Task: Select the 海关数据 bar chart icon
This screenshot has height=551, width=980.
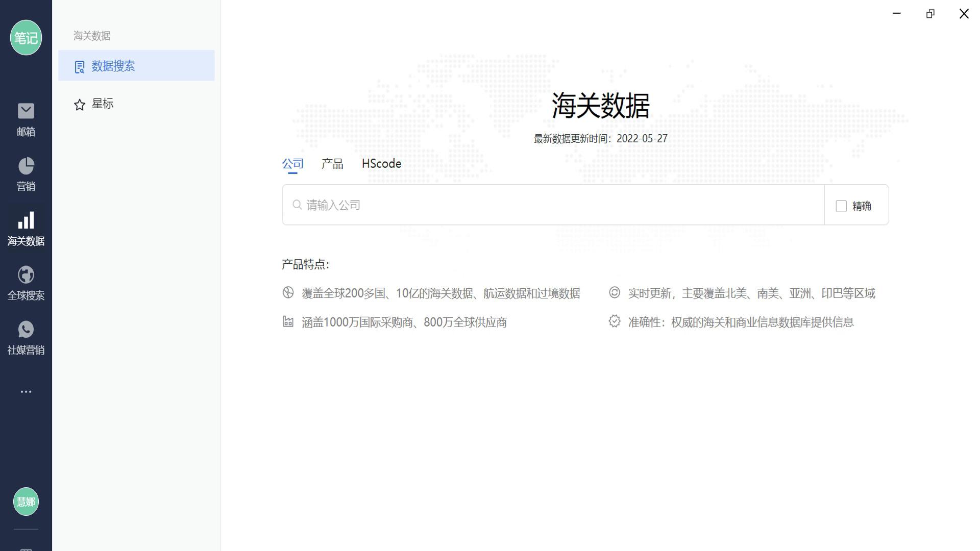Action: (26, 221)
